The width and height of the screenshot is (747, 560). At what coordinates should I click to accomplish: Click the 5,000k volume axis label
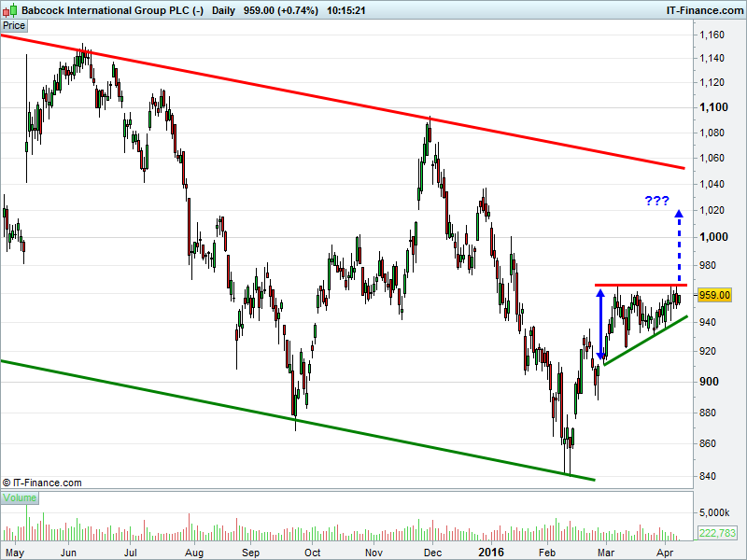(x=714, y=512)
